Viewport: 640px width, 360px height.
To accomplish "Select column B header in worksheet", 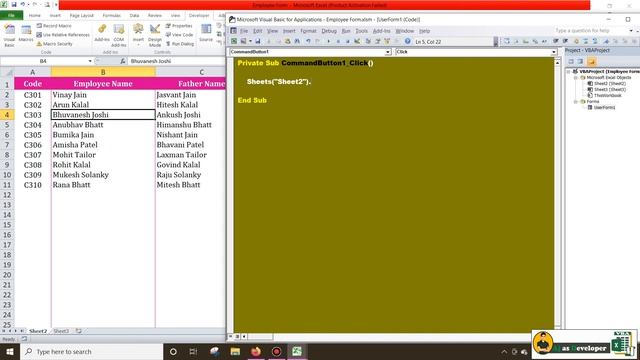I will 103,72.
